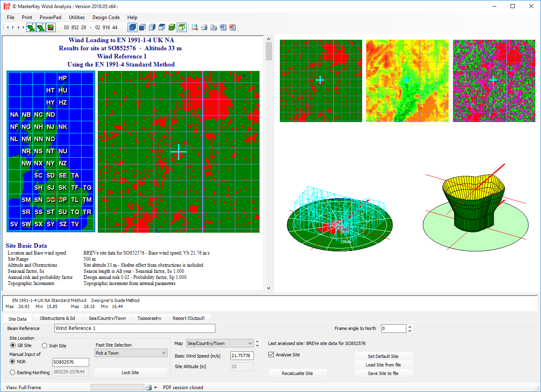The height and width of the screenshot is (392, 541).
Task: Click the second small right-arrow in the toolbar
Action: 23,28
